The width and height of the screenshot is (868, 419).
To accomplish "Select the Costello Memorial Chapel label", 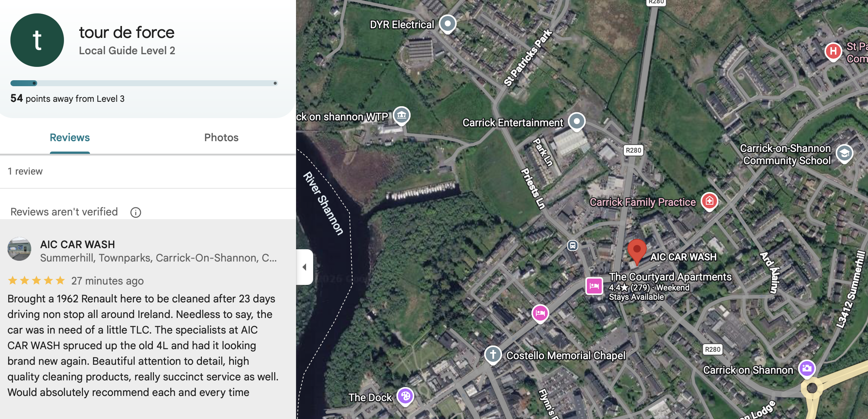I will pos(566,355).
